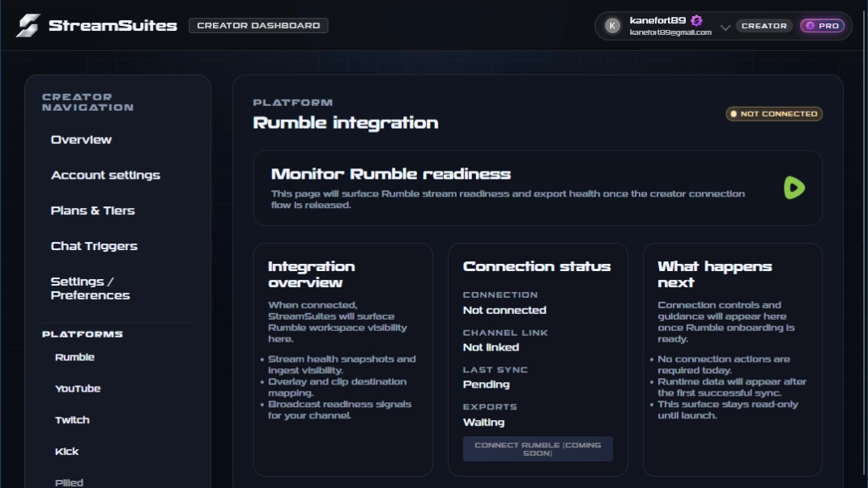Click the CREATOR role badge

point(764,26)
